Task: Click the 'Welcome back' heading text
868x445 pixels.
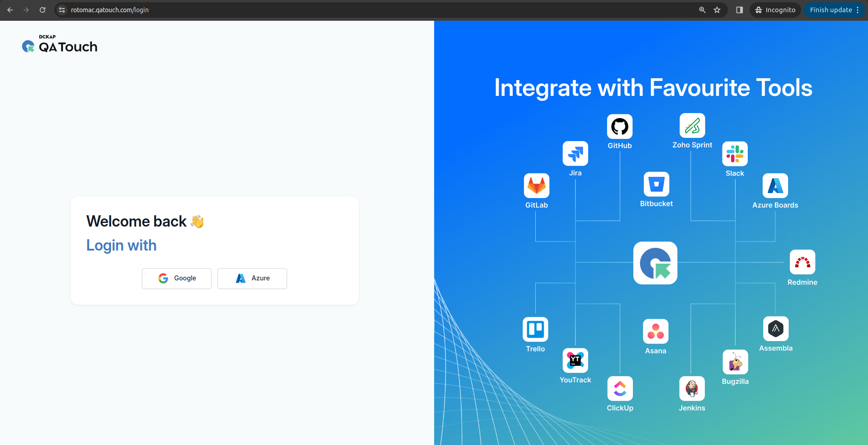Action: coord(137,222)
